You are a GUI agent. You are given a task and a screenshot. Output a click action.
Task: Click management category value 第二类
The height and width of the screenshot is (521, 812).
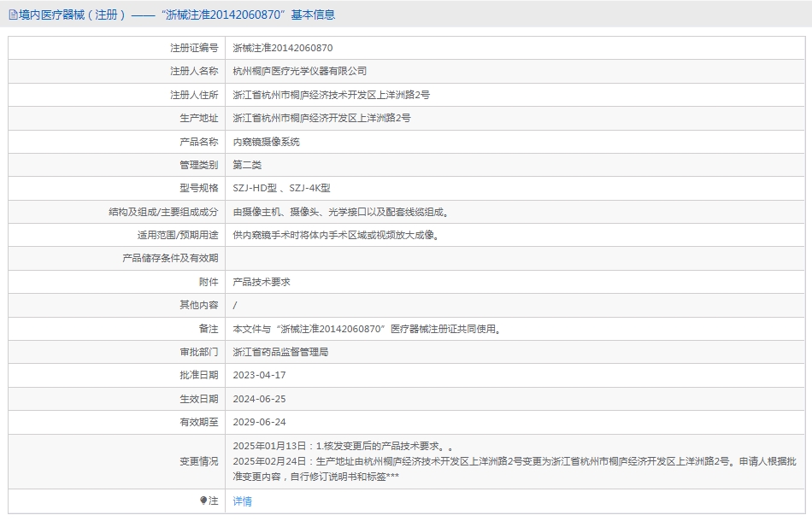pyautogui.click(x=248, y=165)
